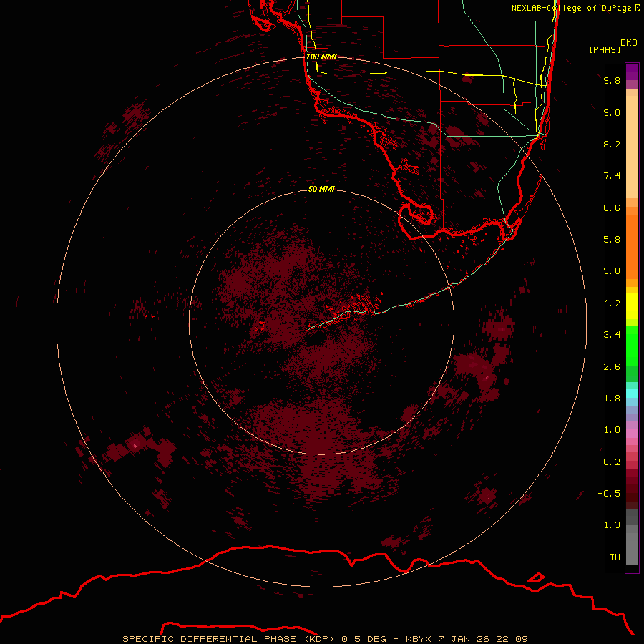Click the 9.8 scale value
This screenshot has width=644, height=644.
click(x=612, y=80)
